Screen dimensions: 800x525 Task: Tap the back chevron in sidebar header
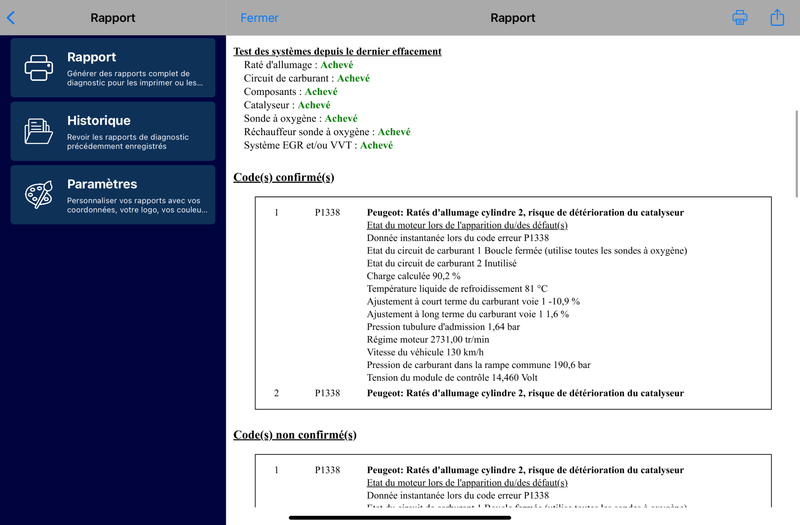tap(11, 18)
